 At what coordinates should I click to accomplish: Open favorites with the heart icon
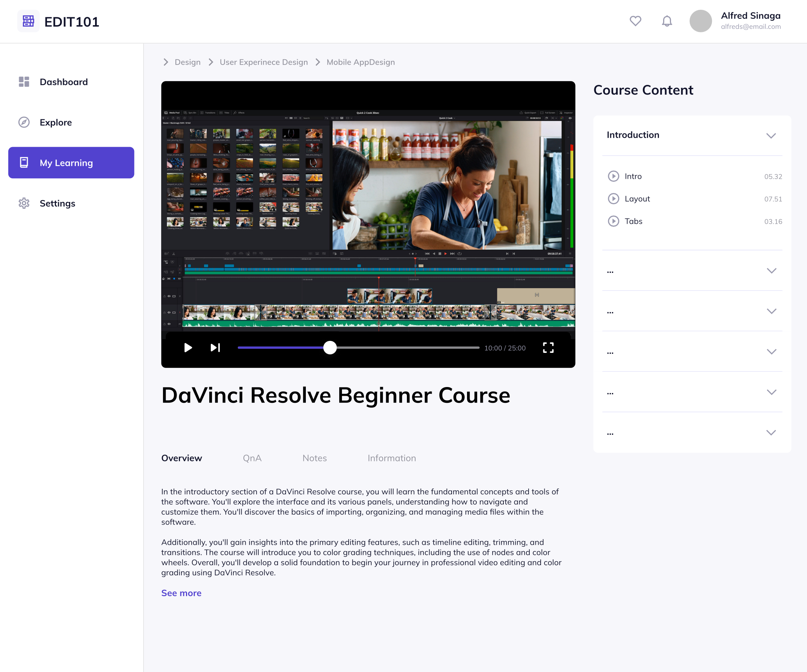click(635, 21)
